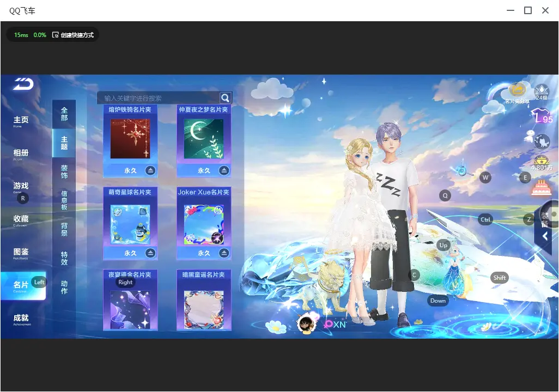Expand the 装备 side panel arrow
This screenshot has height=392, width=559.
pos(545,236)
